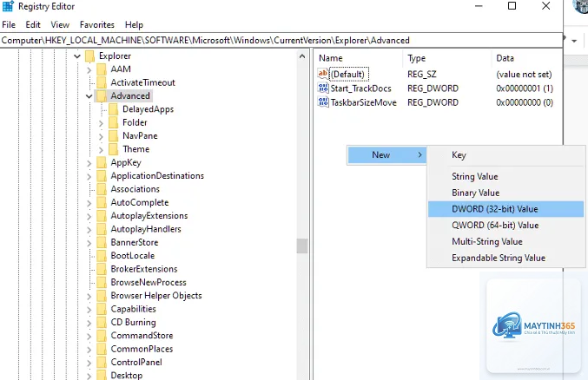Click the Folder key's folder icon
Image resolution: width=588 pixels, height=380 pixels.
click(114, 122)
